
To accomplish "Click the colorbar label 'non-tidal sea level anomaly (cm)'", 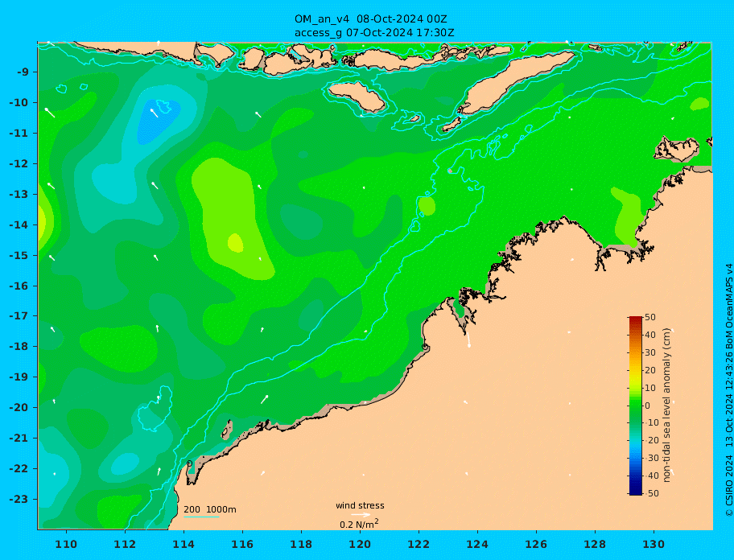I will (x=667, y=406).
